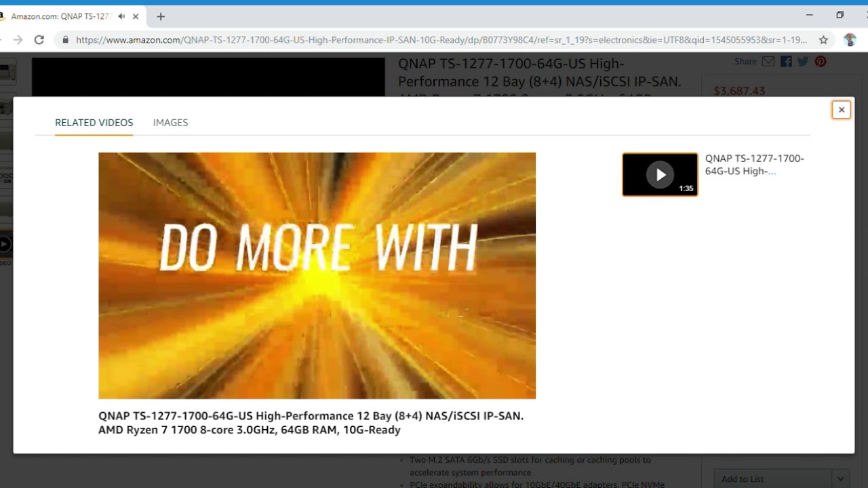Click the video caption below the player
The height and width of the screenshot is (488, 868).
[311, 423]
